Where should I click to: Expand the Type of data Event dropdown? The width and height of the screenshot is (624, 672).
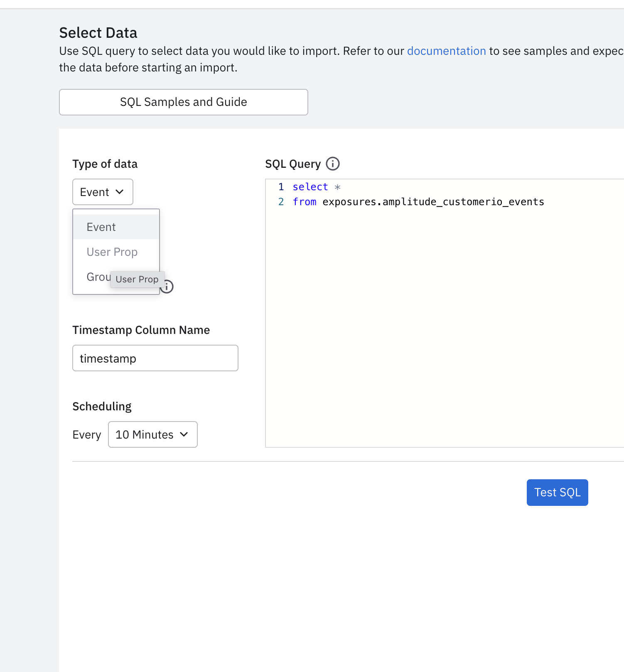pyautogui.click(x=103, y=192)
